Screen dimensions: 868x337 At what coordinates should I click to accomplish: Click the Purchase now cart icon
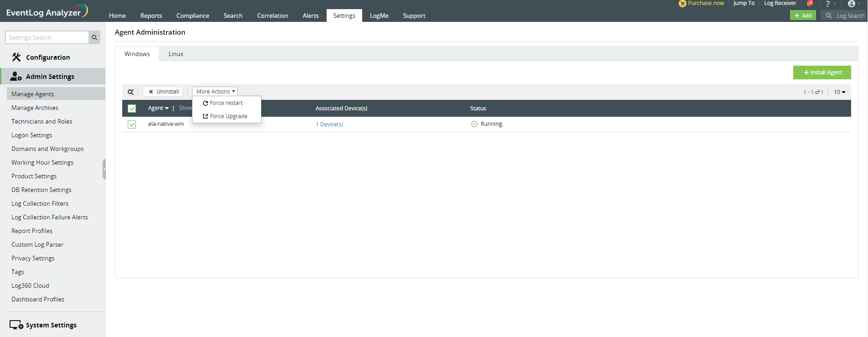tap(682, 4)
